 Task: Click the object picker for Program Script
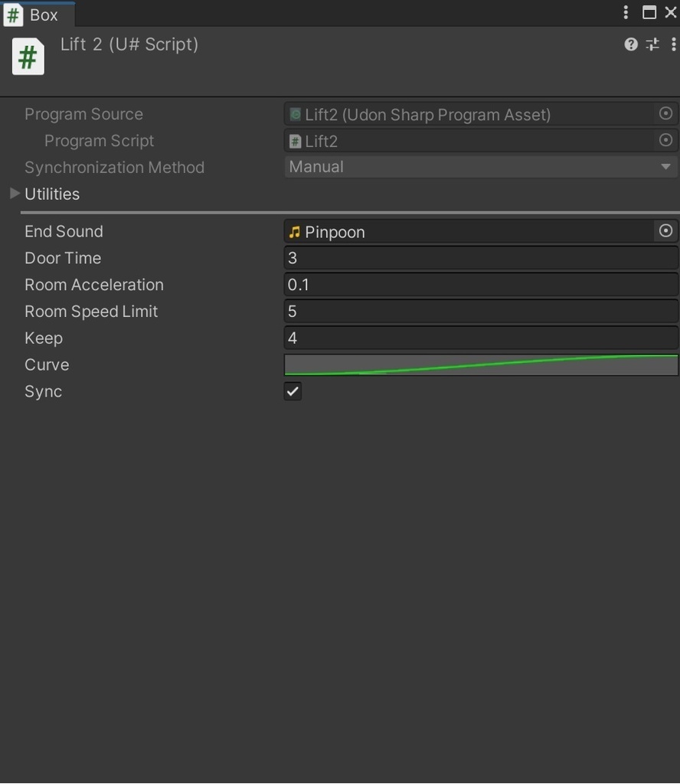click(x=665, y=140)
